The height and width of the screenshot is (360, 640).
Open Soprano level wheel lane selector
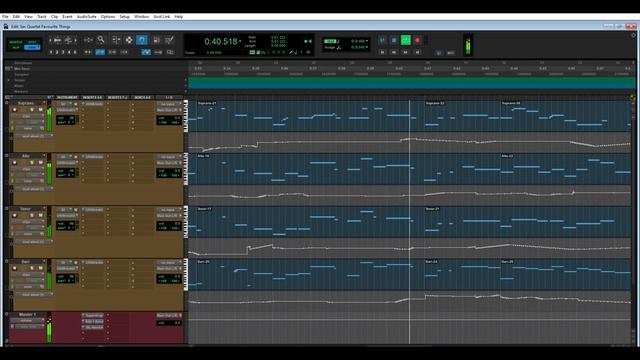coord(33,136)
